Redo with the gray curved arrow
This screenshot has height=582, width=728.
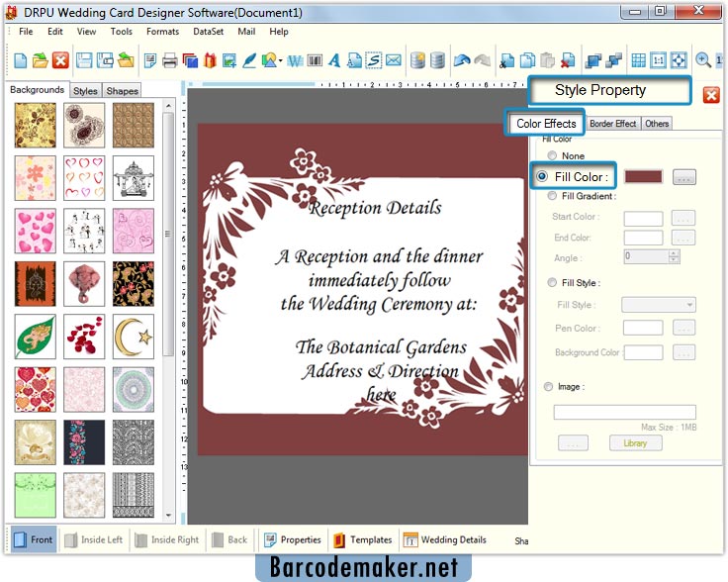pos(483,60)
